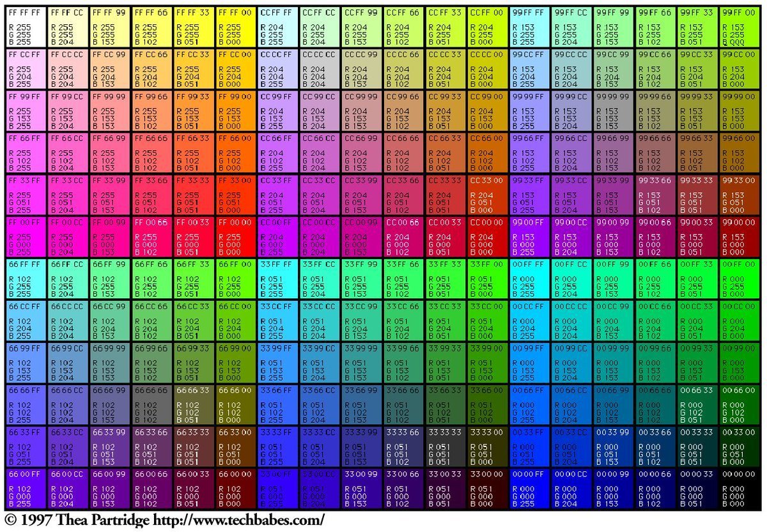
Task: Choose the dark red 99 00 00 swatch
Action: 739,236
